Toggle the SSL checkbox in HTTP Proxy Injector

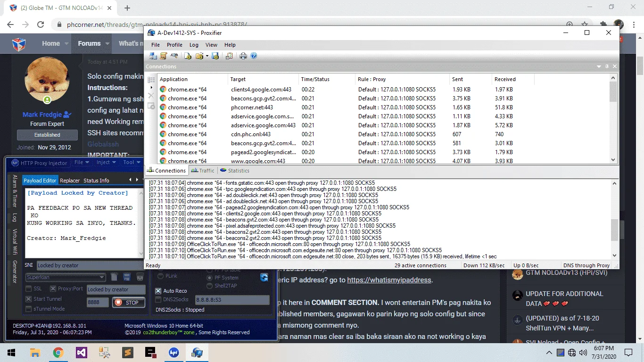pyautogui.click(x=29, y=289)
